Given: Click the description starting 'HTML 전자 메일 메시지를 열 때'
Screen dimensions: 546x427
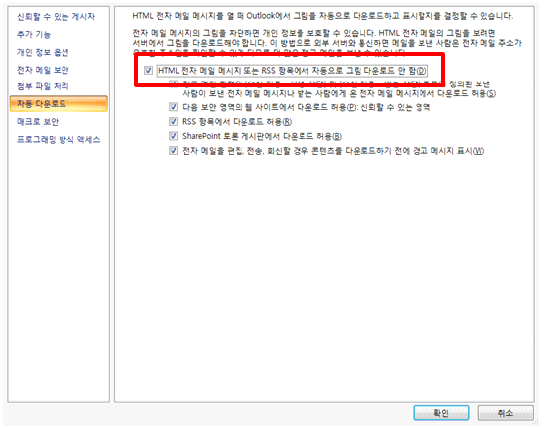Looking at the screenshot, I should [322, 16].
